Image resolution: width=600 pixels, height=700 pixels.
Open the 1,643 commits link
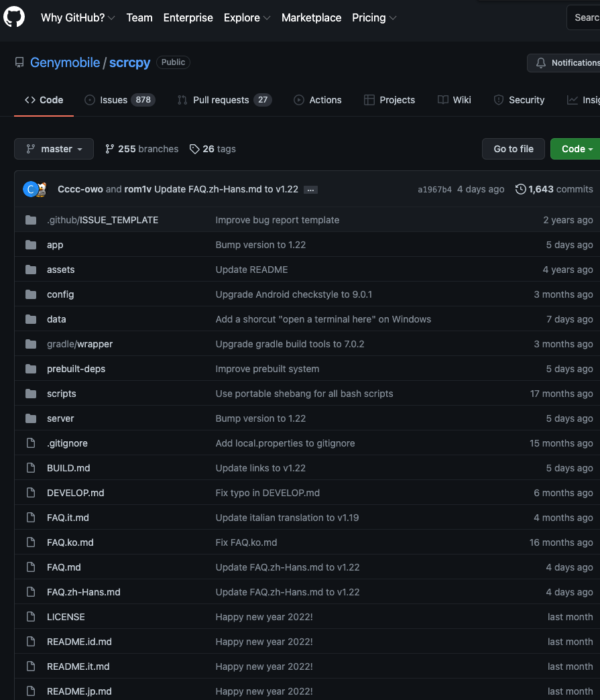(x=554, y=189)
